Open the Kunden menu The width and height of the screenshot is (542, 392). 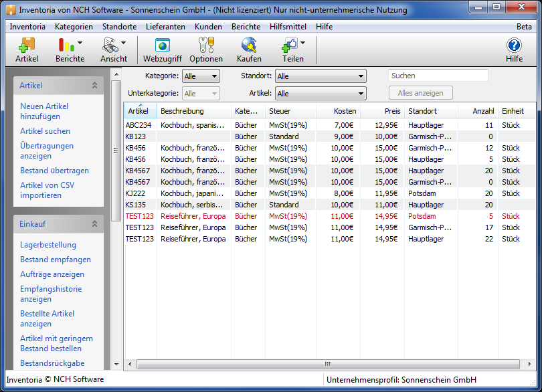(x=208, y=27)
